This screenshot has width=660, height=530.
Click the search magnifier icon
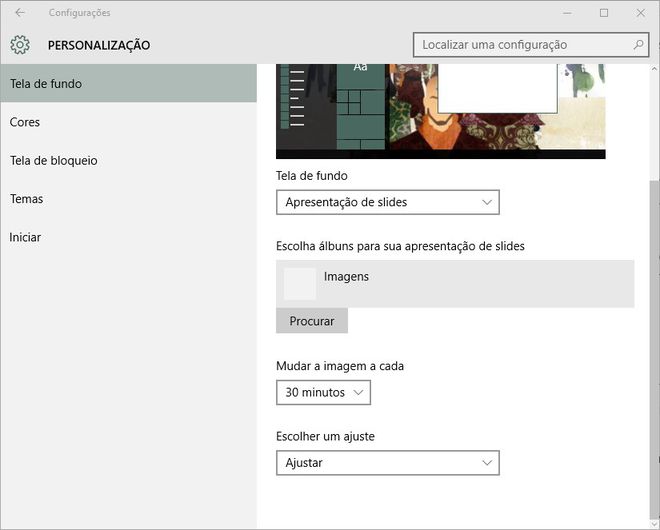point(639,44)
